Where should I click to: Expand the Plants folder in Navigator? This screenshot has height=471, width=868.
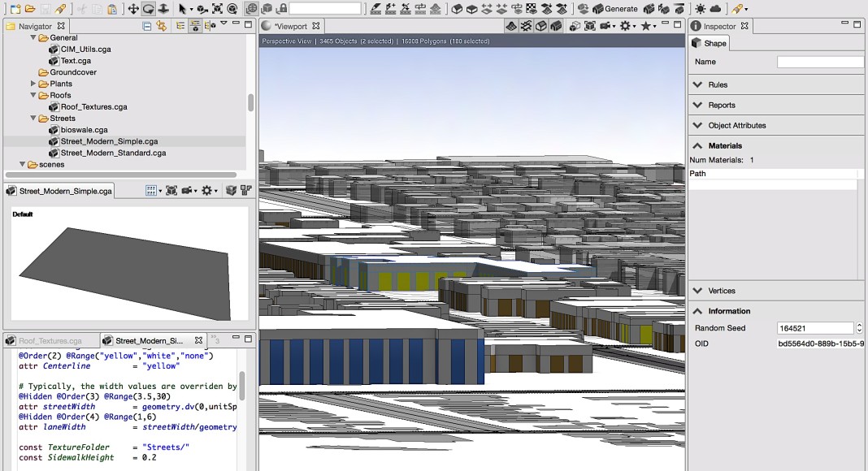pyautogui.click(x=33, y=84)
